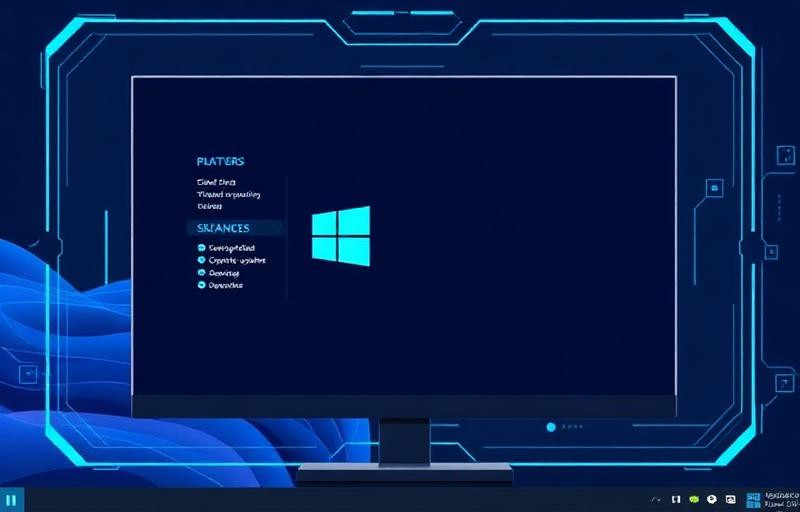The image size is (800, 512).
Task: Select the highlighted SRIANCES heading
Action: click(x=234, y=228)
